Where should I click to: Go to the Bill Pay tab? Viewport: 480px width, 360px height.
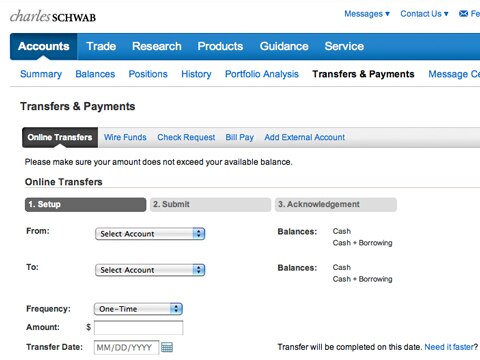point(240,137)
